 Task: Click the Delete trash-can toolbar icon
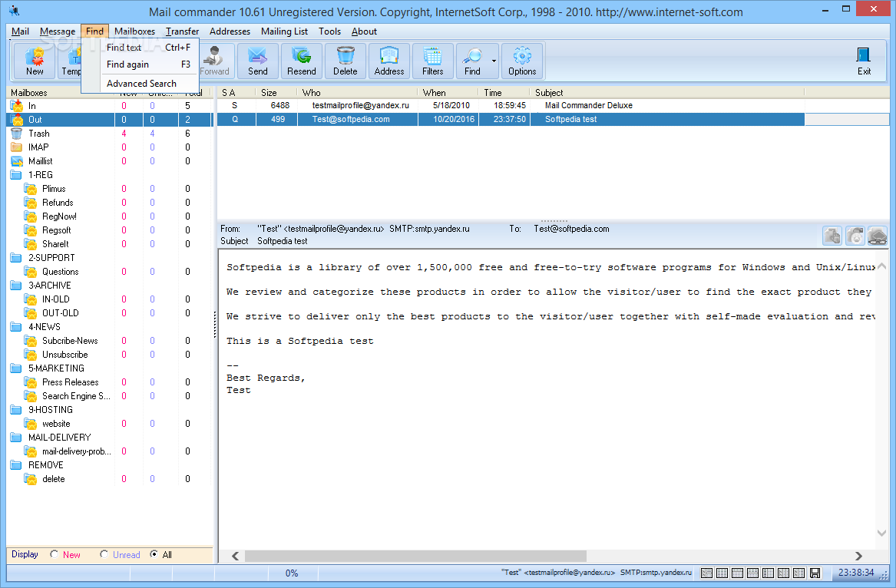point(346,61)
